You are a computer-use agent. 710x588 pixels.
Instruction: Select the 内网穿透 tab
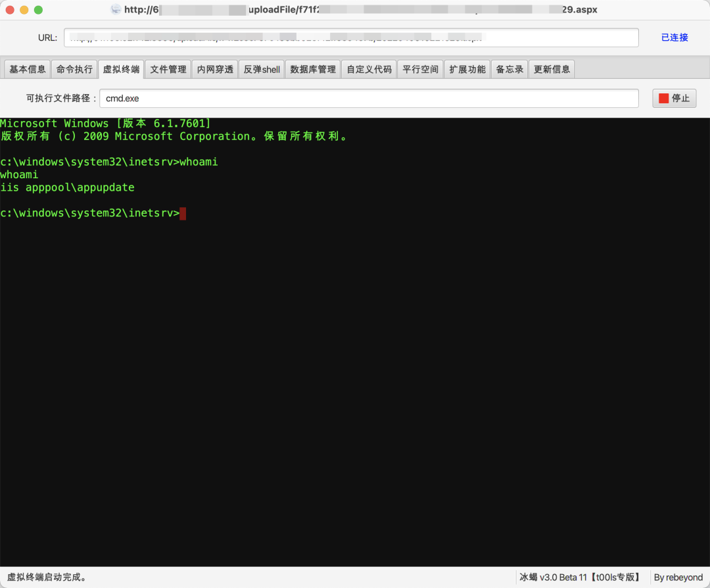tap(214, 68)
